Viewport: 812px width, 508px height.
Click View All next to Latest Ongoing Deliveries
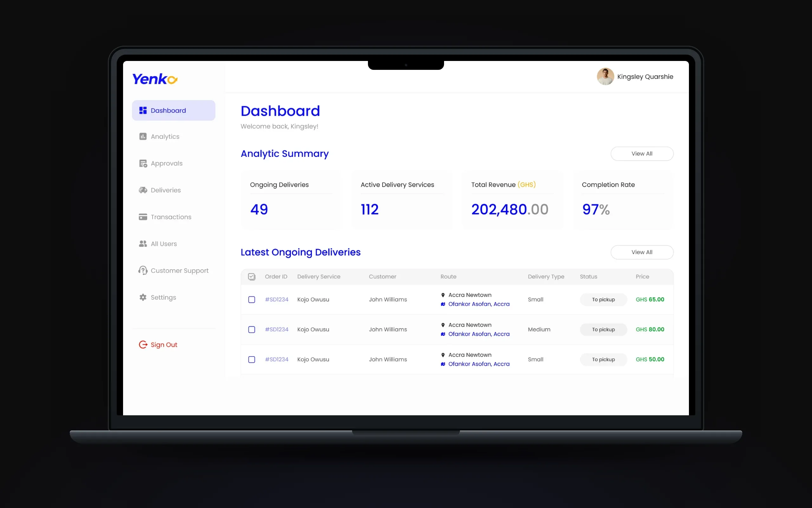pyautogui.click(x=642, y=252)
